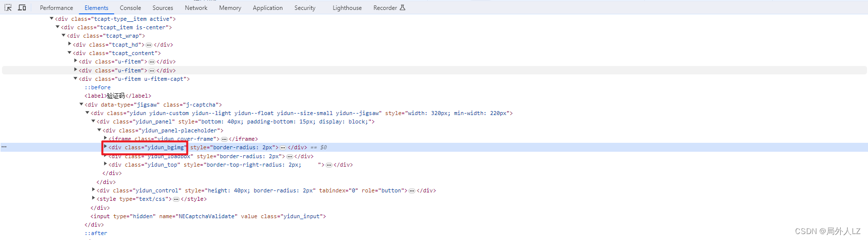Expand ellipsis badge in yidun_control row
868x240 pixels.
[412, 190]
